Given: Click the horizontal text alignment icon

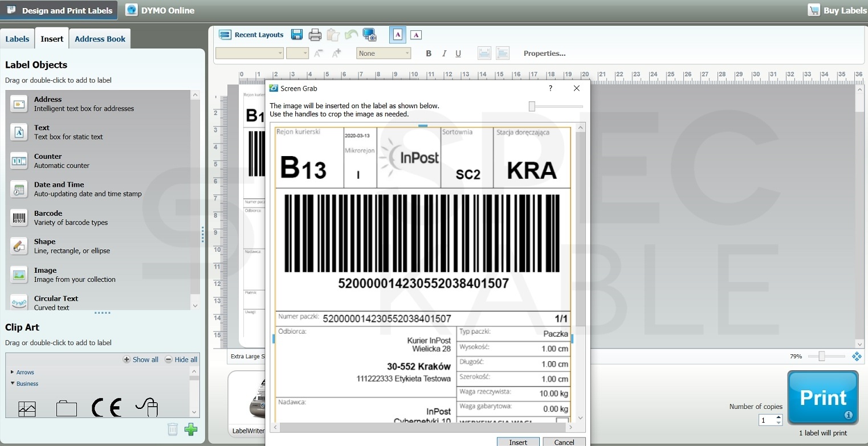Looking at the screenshot, I should pyautogui.click(x=503, y=54).
